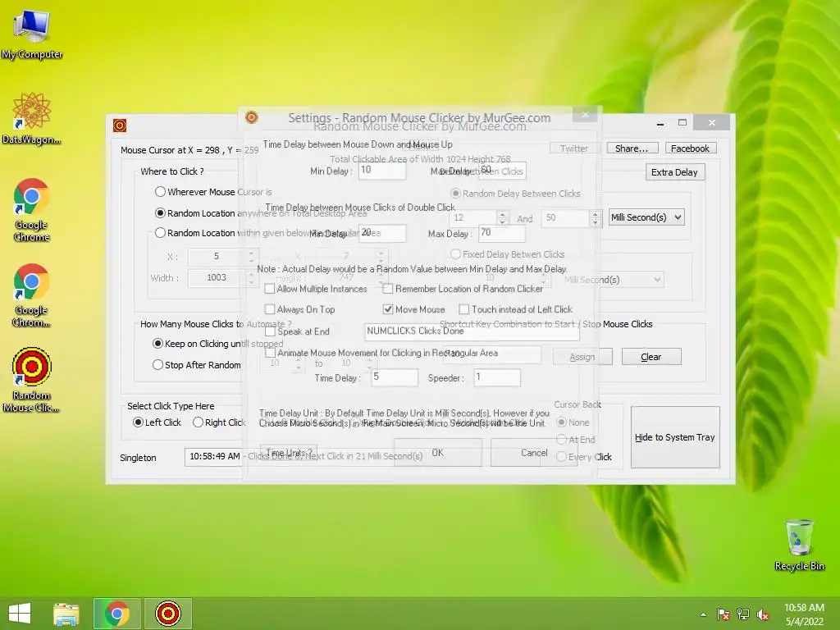Select Random Location within given Rectangular Area

click(160, 232)
